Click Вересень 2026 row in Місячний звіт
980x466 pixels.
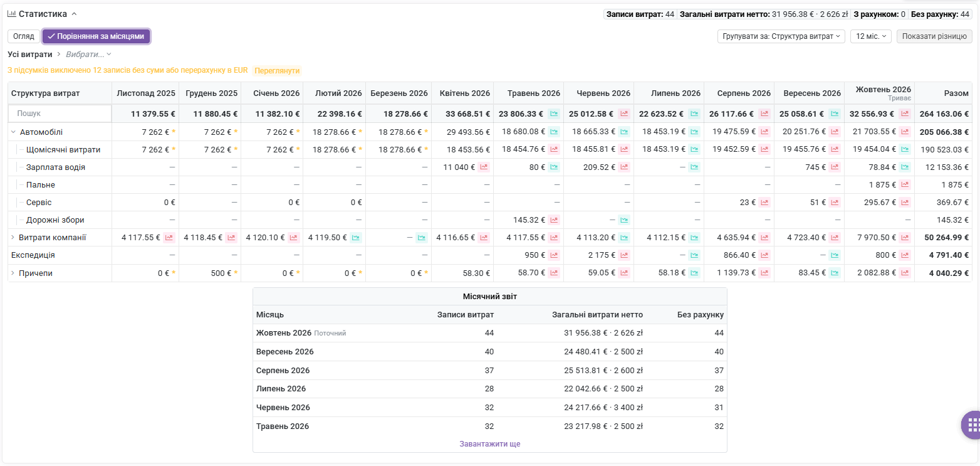tap(489, 351)
